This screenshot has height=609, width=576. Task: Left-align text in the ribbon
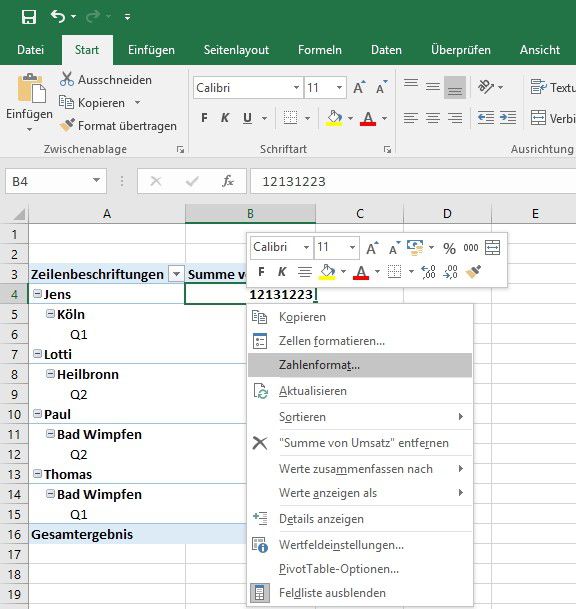(x=411, y=118)
